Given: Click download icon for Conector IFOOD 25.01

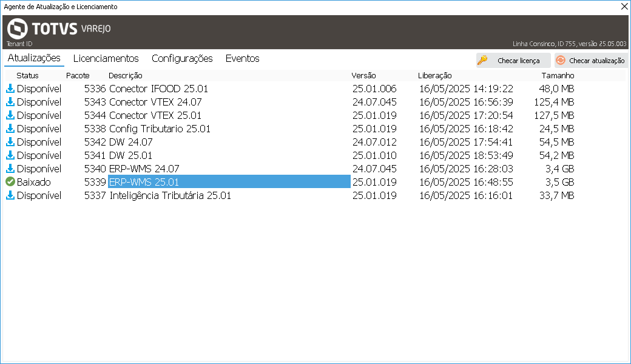Looking at the screenshot, I should 10,89.
